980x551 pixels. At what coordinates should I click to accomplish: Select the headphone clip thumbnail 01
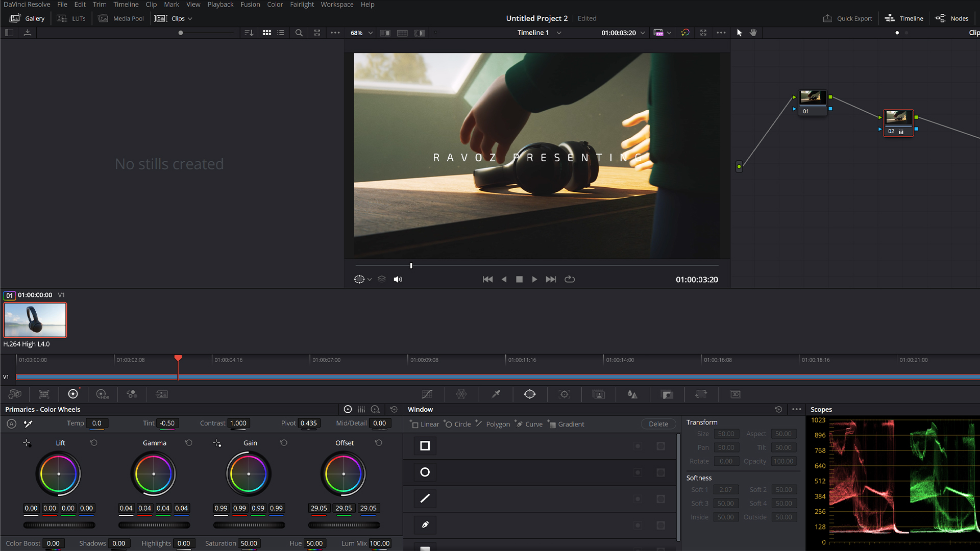(x=35, y=320)
